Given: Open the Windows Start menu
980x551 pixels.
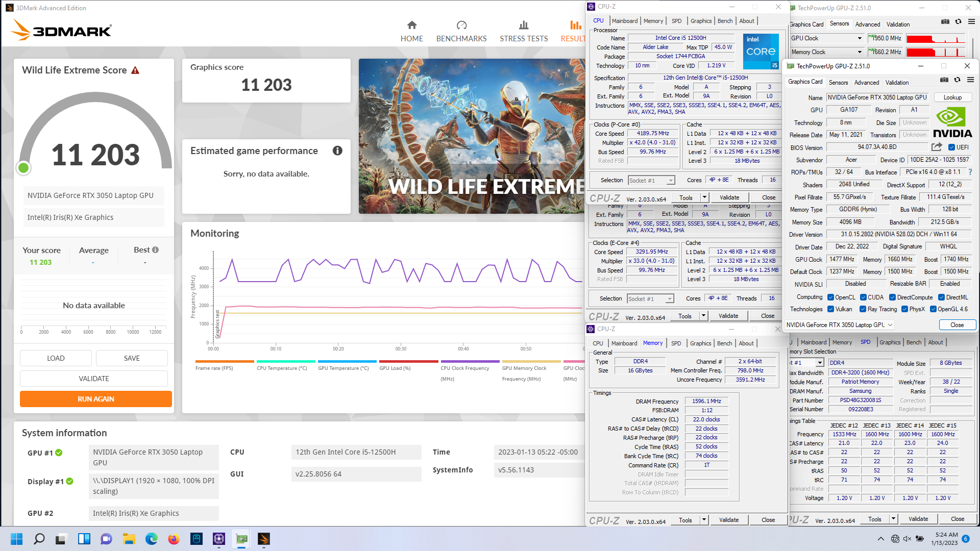Looking at the screenshot, I should pyautogui.click(x=16, y=539).
